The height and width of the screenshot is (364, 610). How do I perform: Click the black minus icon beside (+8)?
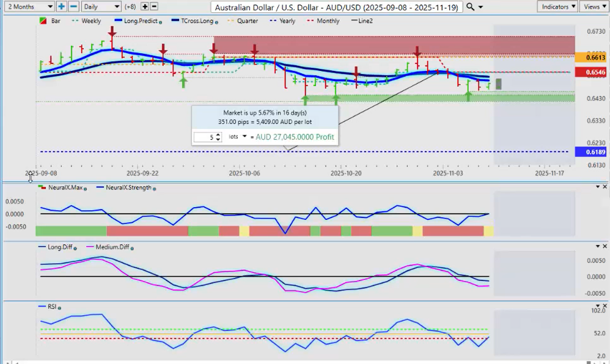point(154,7)
